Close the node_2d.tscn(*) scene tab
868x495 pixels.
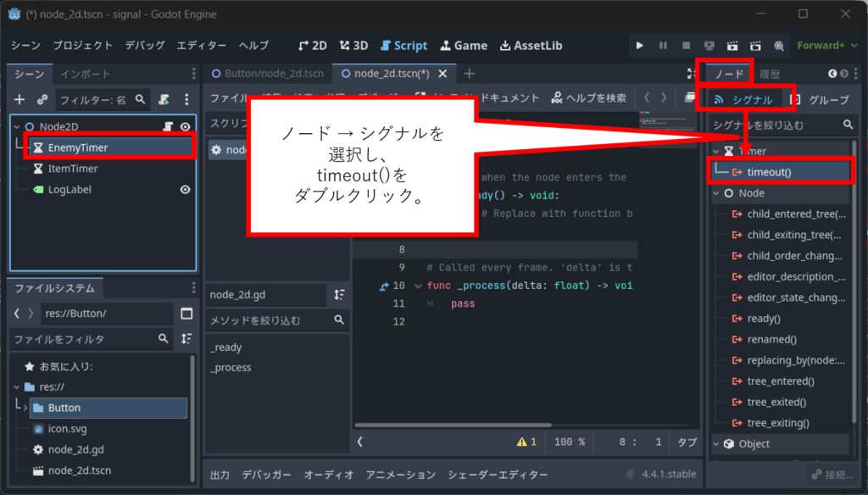[x=442, y=74]
